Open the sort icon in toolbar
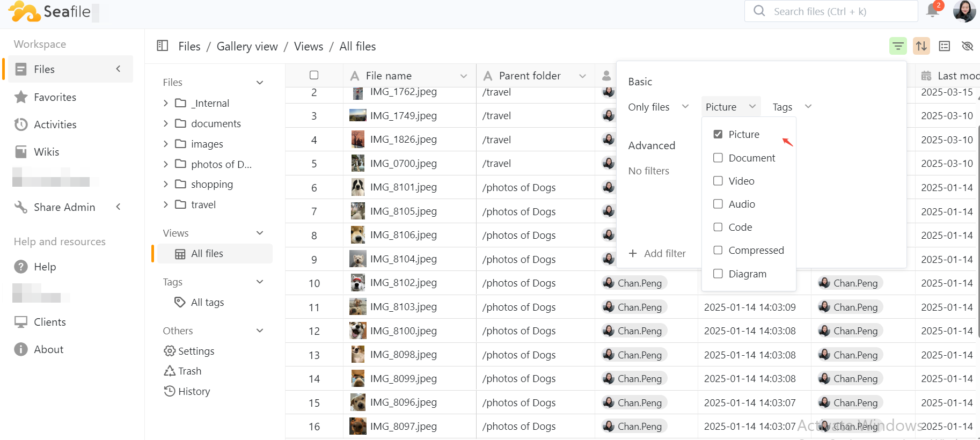980x440 pixels. 922,46
